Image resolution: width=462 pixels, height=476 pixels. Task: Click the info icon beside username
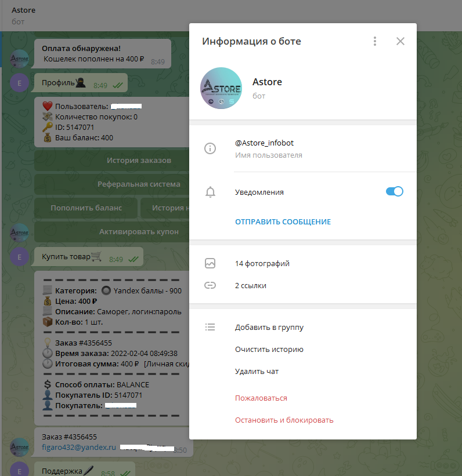(210, 148)
